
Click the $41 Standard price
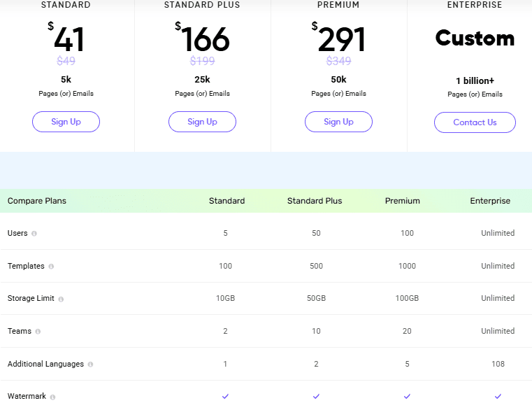point(66,40)
